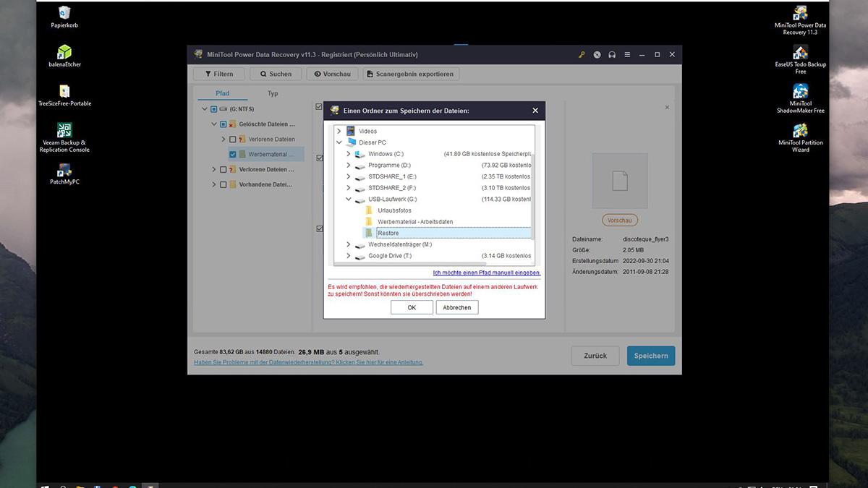This screenshot has width=868, height=488.
Task: Launch balenaEtcher from the desktop
Action: (64, 56)
